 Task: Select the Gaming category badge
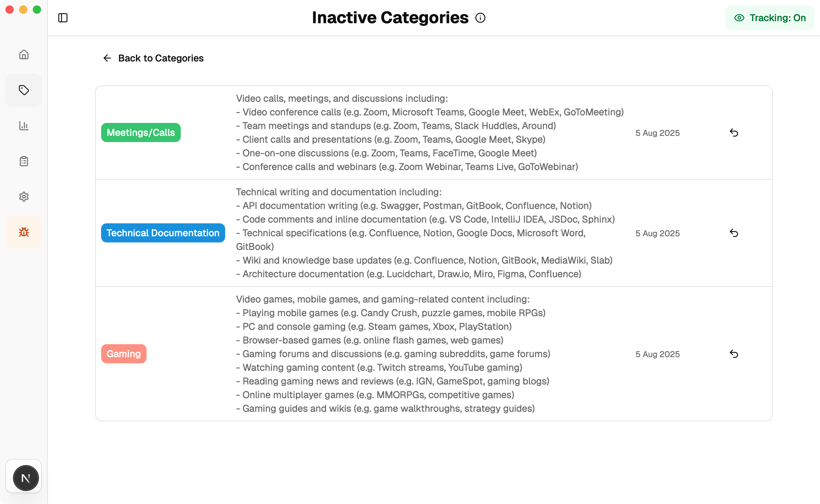click(124, 354)
